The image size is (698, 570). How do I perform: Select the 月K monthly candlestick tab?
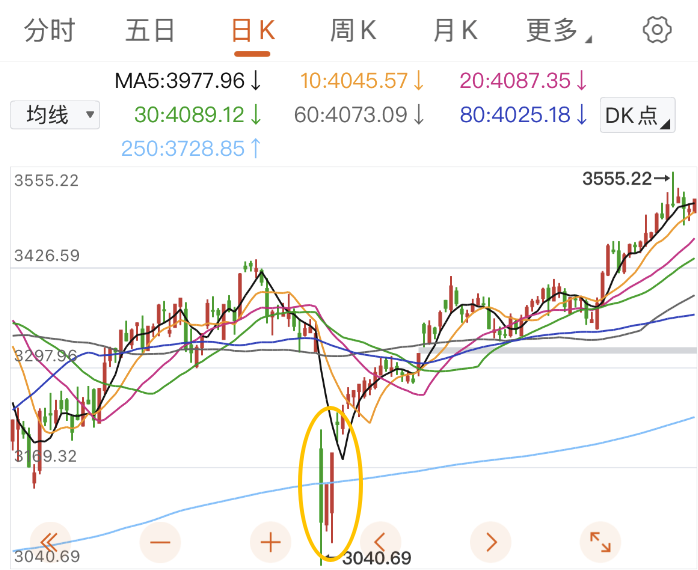click(455, 31)
